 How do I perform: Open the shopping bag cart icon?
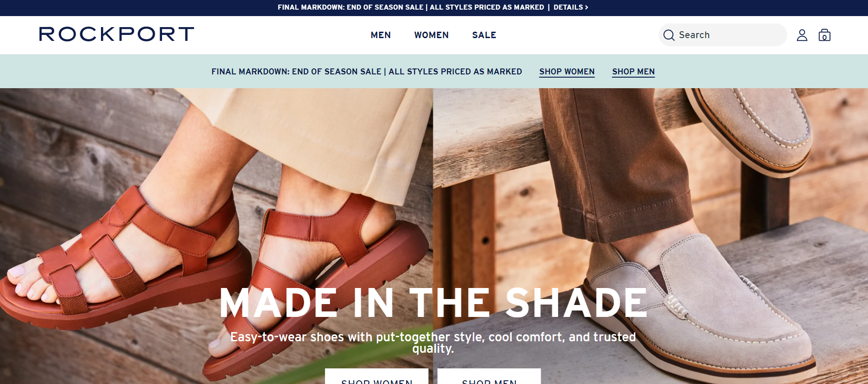(824, 35)
